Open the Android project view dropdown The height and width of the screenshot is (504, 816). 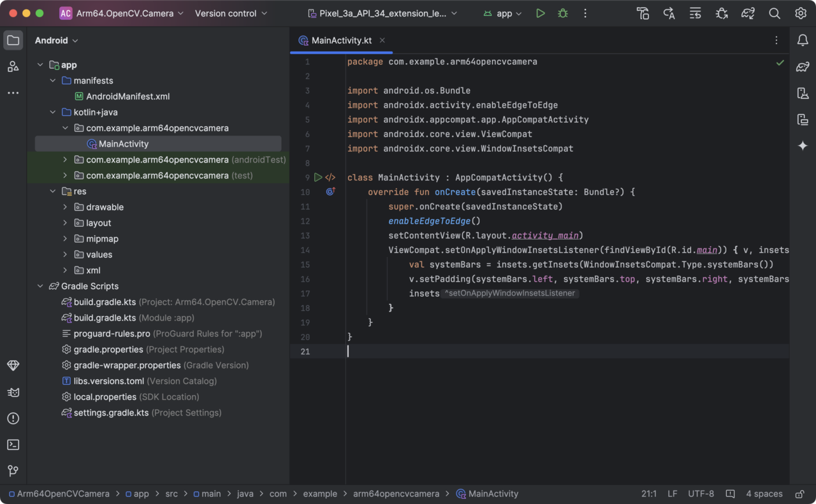click(x=57, y=41)
